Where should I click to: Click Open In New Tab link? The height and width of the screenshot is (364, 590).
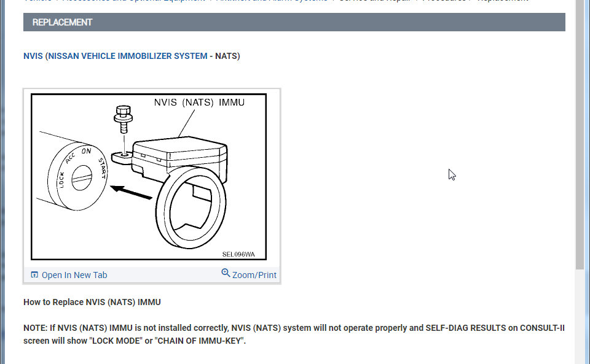(x=74, y=275)
